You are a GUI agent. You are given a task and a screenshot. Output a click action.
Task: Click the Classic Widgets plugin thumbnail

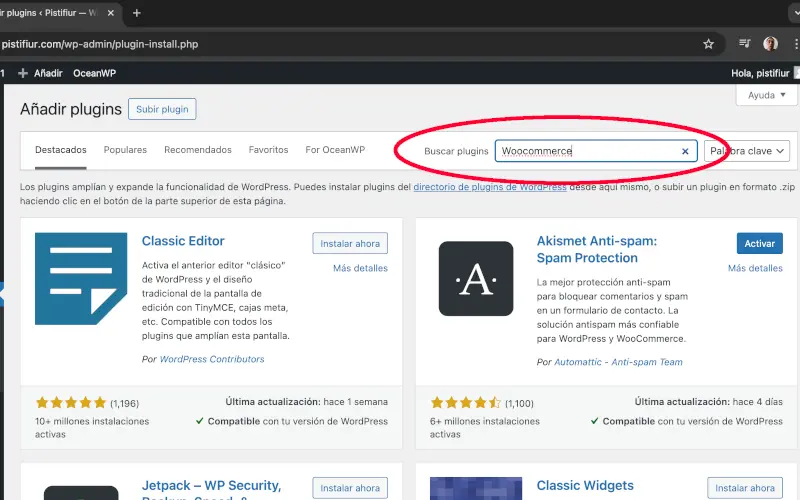click(x=476, y=488)
